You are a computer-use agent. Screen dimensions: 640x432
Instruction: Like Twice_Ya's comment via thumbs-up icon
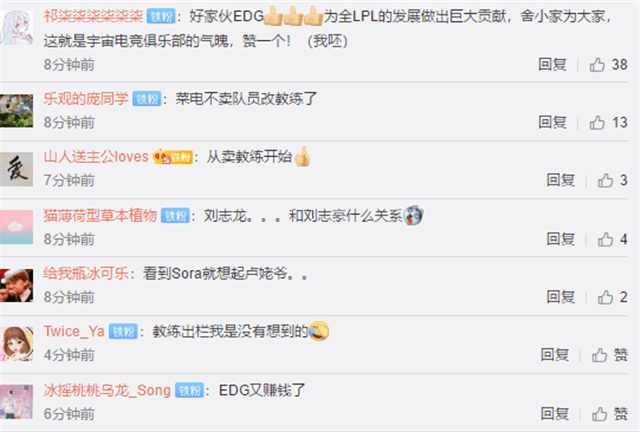pyautogui.click(x=599, y=355)
